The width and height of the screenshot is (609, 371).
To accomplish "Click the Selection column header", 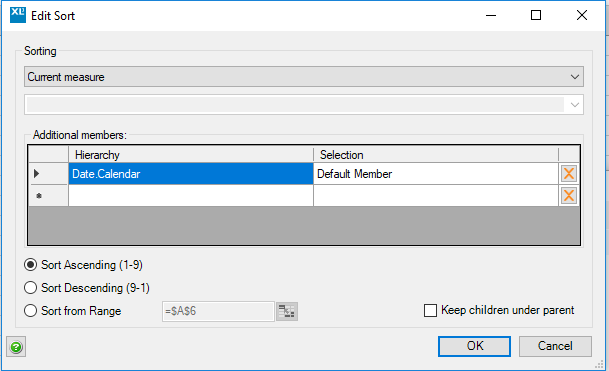I will (x=436, y=155).
